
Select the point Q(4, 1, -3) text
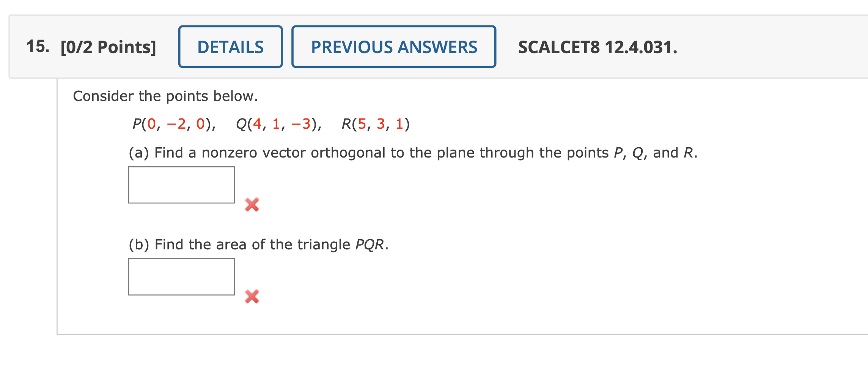pos(279,123)
